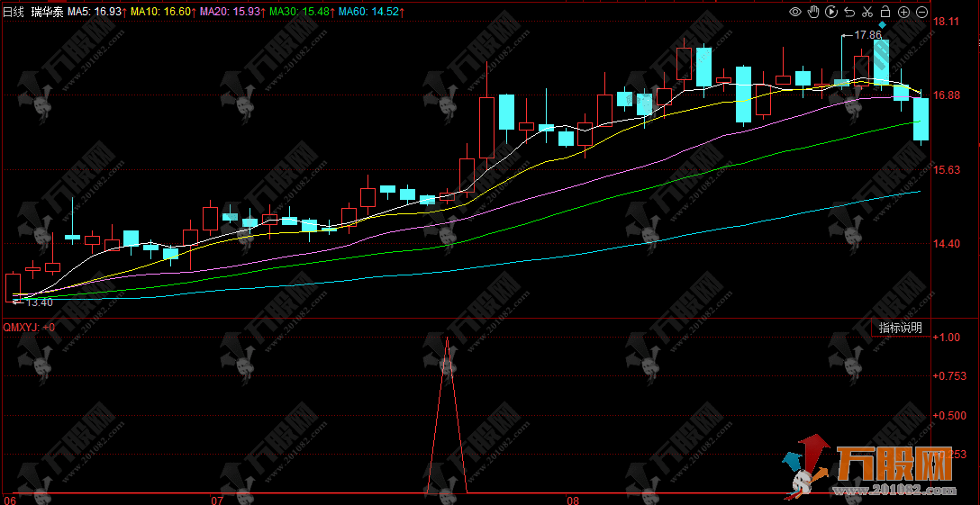Open the 日线 period selector
Viewport: 980px width, 505px height.
[13, 12]
